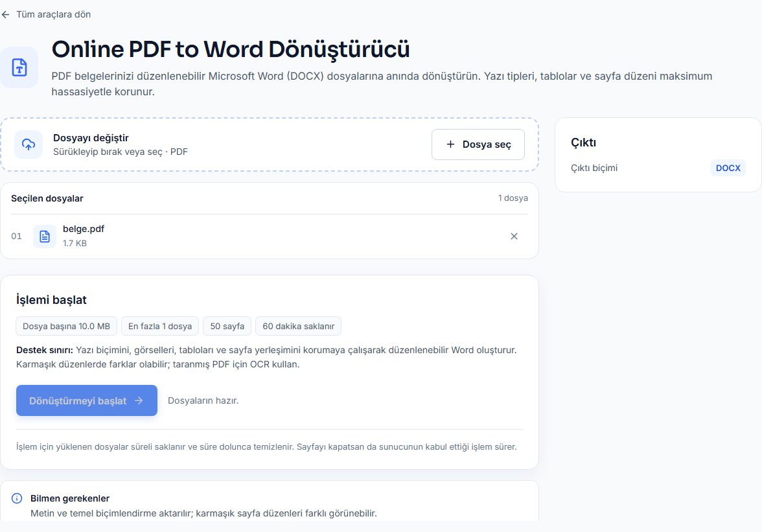Click the belge.pdf file icon

(45, 237)
